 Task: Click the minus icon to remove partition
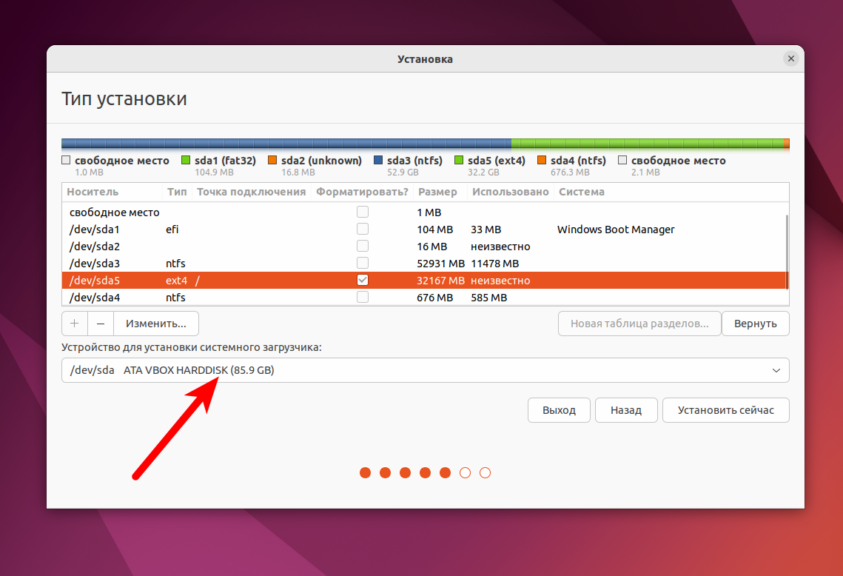click(x=100, y=323)
